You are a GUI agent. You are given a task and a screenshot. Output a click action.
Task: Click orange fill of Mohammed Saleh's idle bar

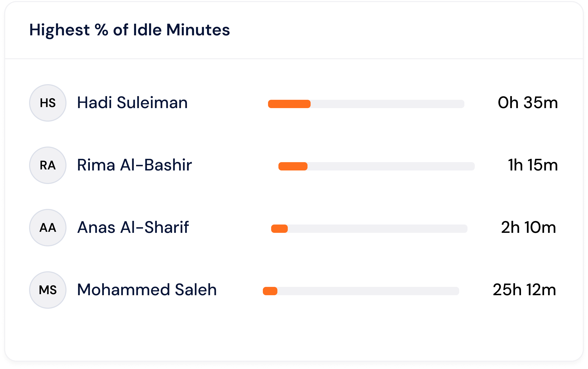click(x=270, y=291)
